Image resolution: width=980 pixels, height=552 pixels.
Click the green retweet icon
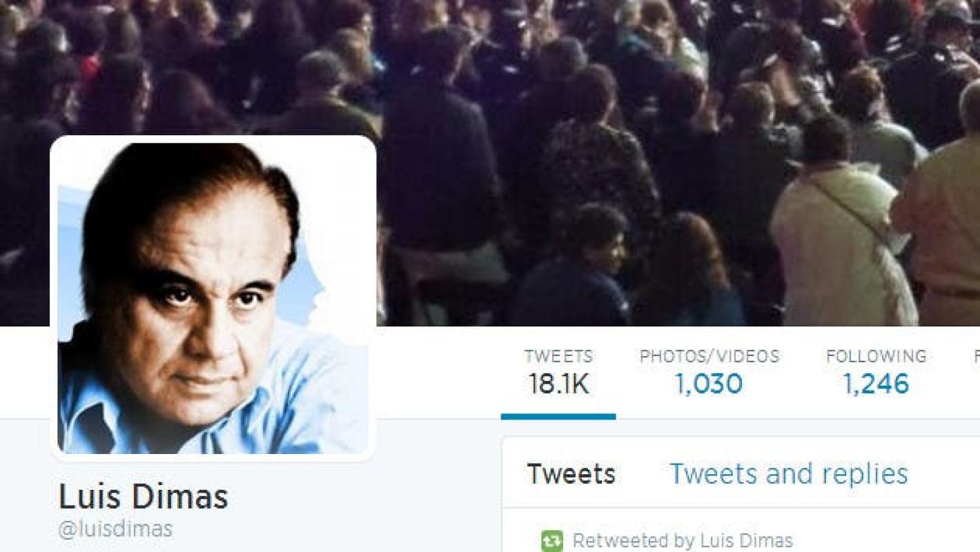click(x=552, y=540)
